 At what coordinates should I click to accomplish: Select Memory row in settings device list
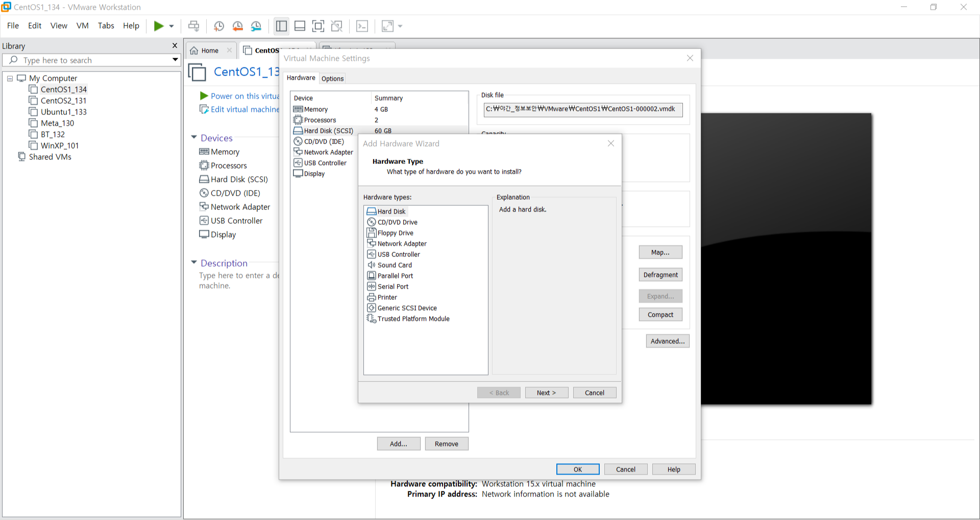380,109
